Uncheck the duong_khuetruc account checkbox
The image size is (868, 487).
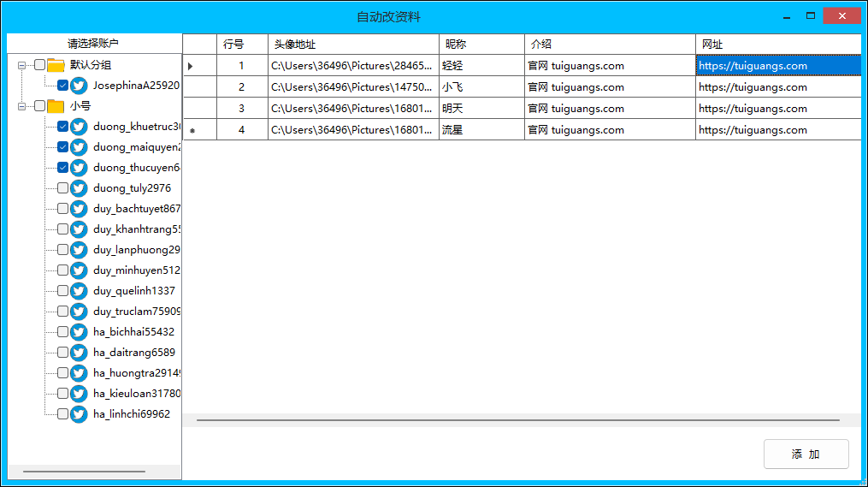click(x=62, y=127)
